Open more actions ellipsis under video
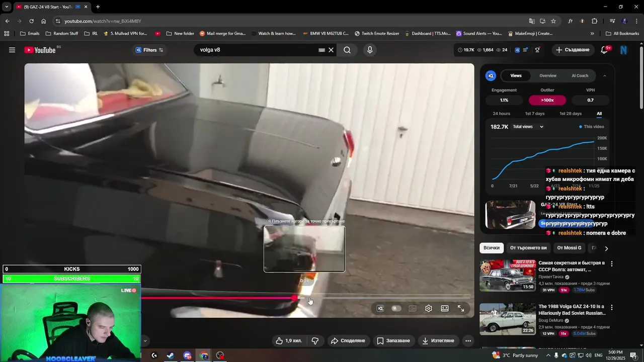 point(468,341)
